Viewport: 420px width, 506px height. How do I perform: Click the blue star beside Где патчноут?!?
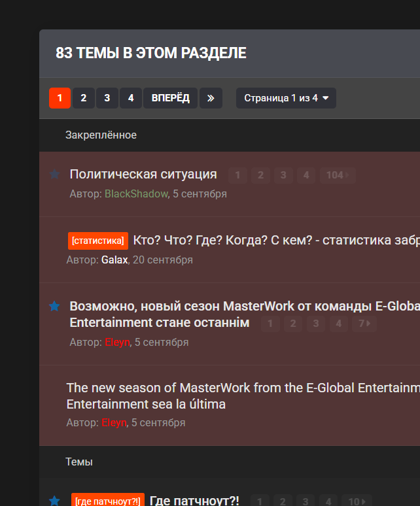point(54,501)
